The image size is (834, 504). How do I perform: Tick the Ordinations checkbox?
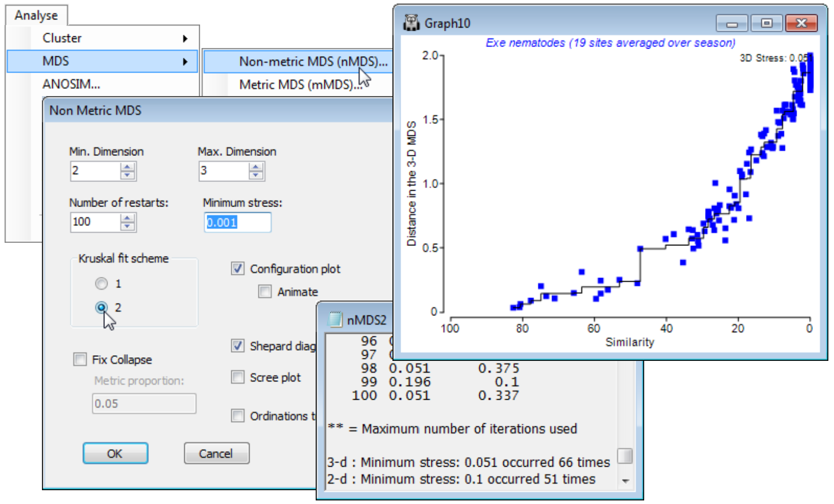click(x=237, y=416)
